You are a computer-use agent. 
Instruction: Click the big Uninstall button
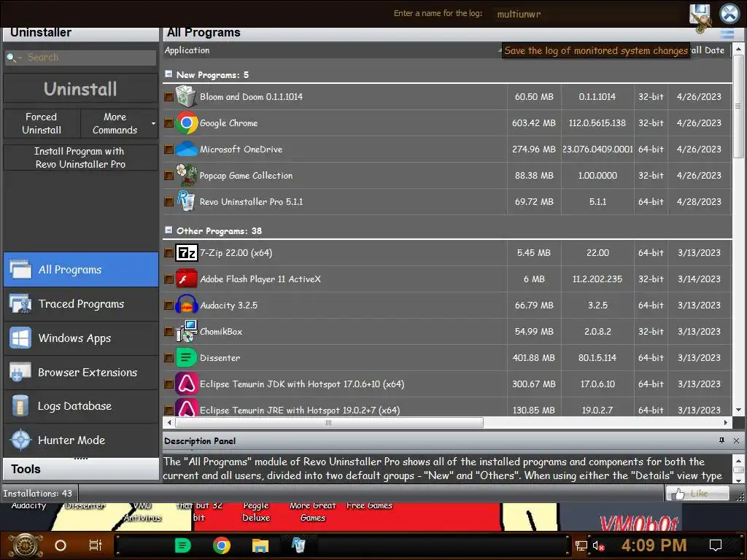[80, 89]
